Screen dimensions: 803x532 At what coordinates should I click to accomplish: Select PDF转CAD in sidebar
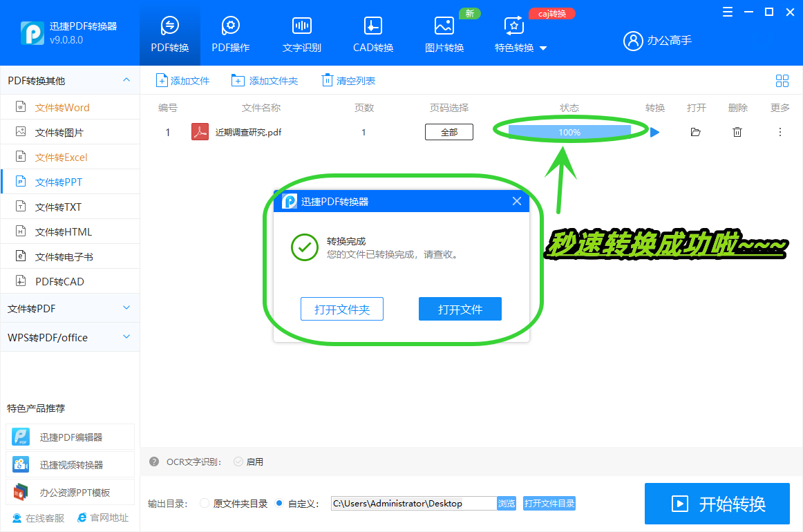click(70, 282)
